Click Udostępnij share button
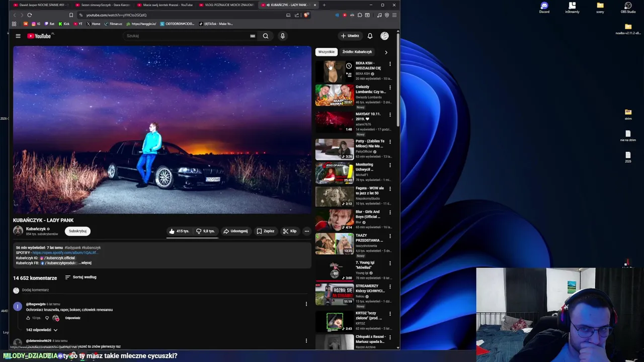Image resolution: width=644 pixels, height=362 pixels. pyautogui.click(x=235, y=231)
